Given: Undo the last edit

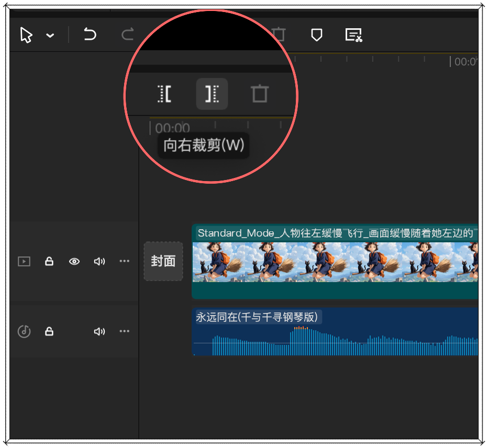Looking at the screenshot, I should pyautogui.click(x=90, y=34).
